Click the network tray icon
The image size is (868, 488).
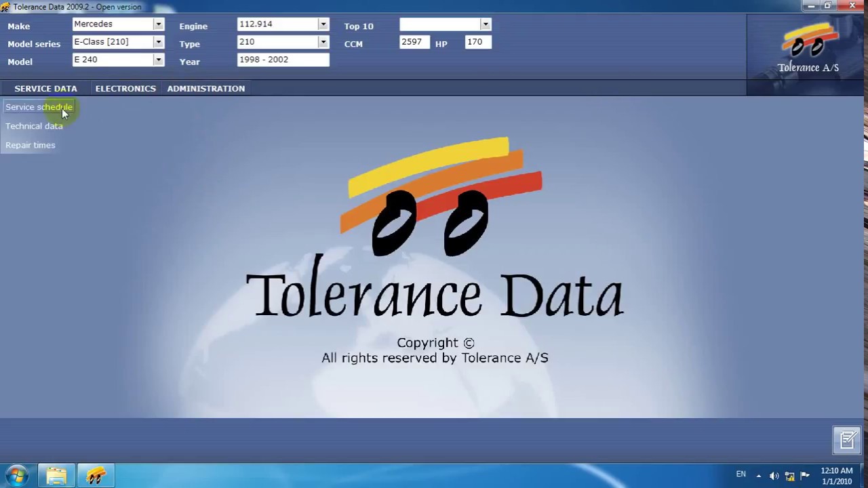pyautogui.click(x=789, y=476)
